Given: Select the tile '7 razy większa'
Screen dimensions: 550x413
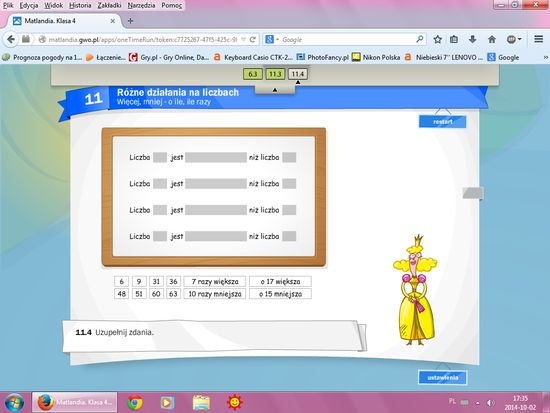Looking at the screenshot, I should pos(215,281).
